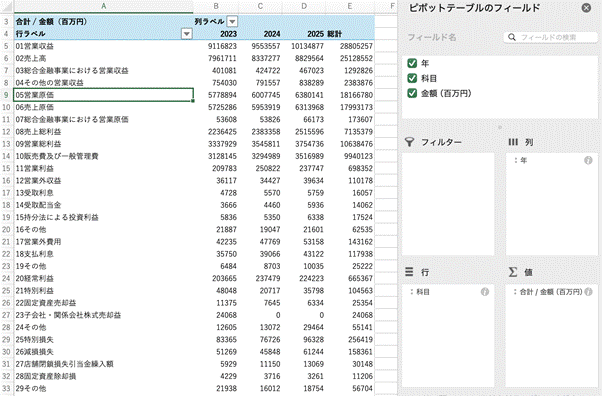The image size is (602, 396).
Task: Click cell 02売上高
Action: [104, 58]
